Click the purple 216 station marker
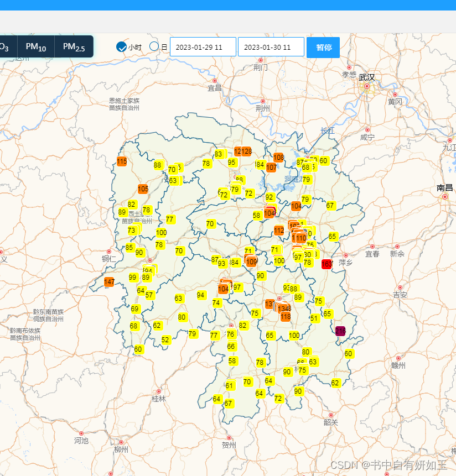 coord(340,331)
